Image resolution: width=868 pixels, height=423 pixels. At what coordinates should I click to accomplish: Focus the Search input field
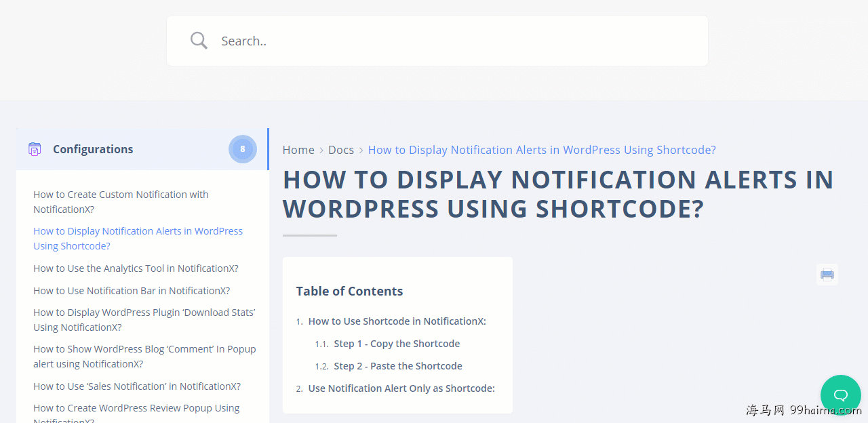tap(437, 41)
